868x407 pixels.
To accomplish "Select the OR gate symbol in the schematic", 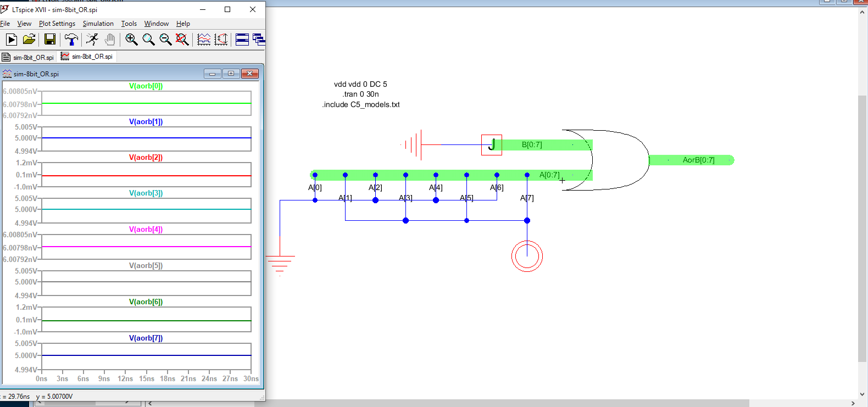I will (605, 160).
